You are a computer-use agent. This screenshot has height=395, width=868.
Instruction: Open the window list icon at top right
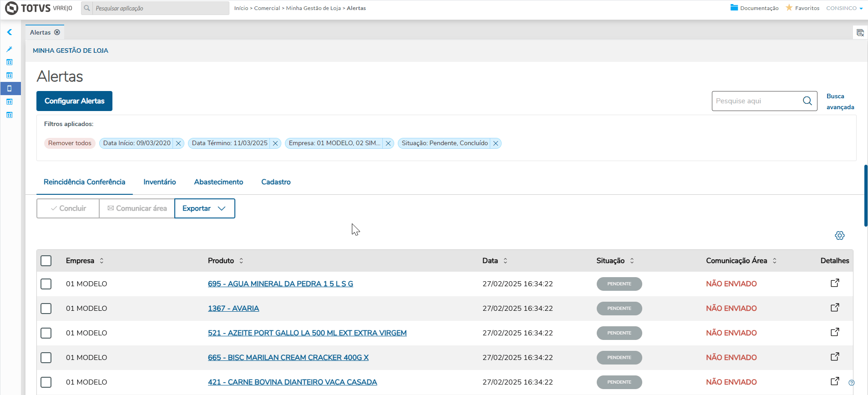pos(860,33)
